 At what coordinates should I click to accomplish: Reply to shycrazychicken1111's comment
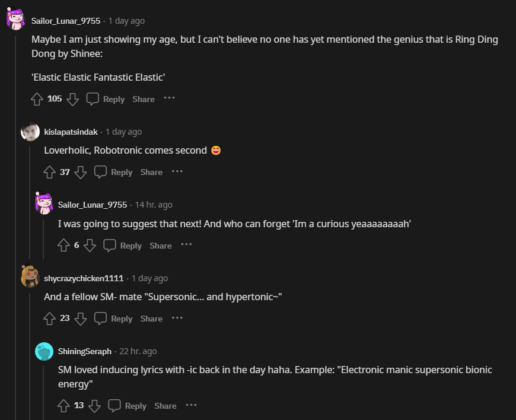pyautogui.click(x=114, y=319)
